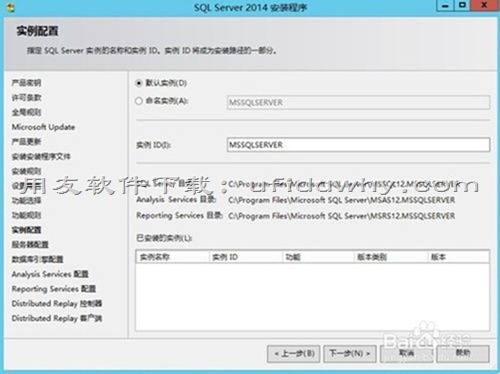Maximize the SQL Server 2014 setup window
500x374 pixels.
pos(462,6)
